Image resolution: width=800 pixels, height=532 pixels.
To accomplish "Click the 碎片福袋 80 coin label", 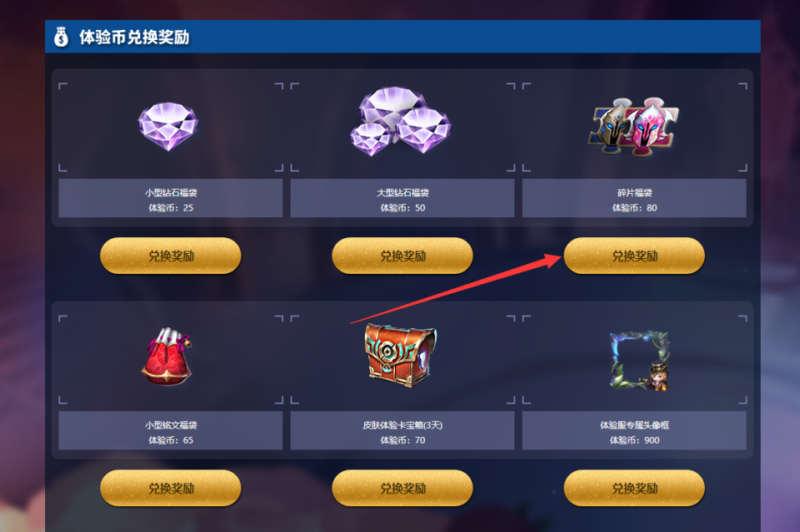I will click(x=634, y=208).
